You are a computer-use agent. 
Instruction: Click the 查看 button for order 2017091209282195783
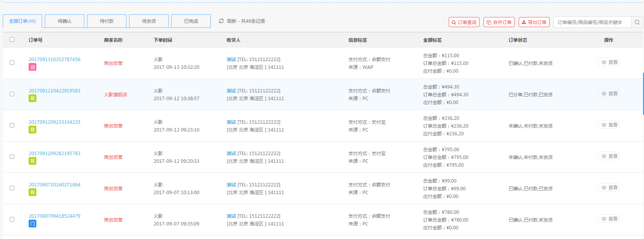[609, 156]
